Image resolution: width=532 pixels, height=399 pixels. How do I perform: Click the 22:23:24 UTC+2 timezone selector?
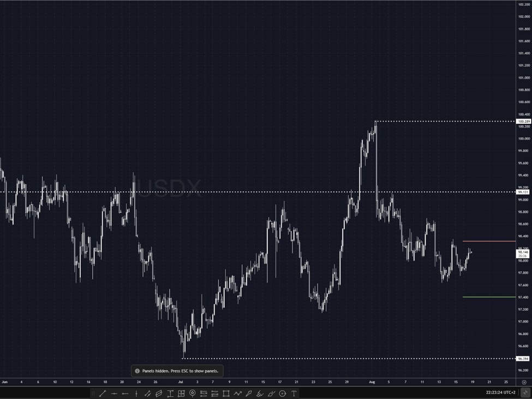point(500,392)
